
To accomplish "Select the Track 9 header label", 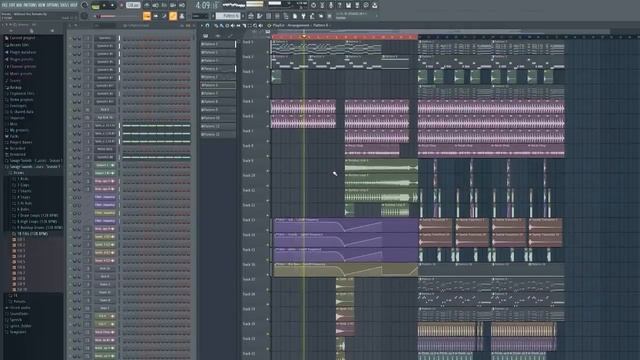I will coord(249,161).
